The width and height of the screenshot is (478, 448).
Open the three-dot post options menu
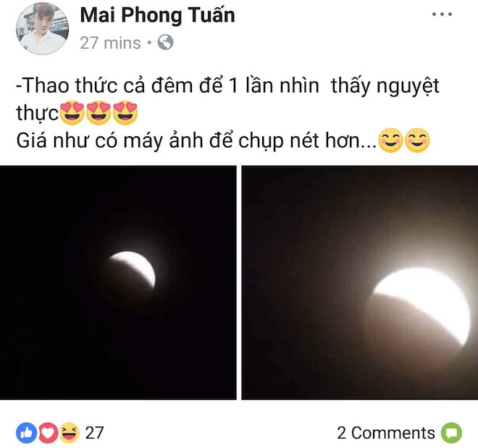[x=442, y=14]
